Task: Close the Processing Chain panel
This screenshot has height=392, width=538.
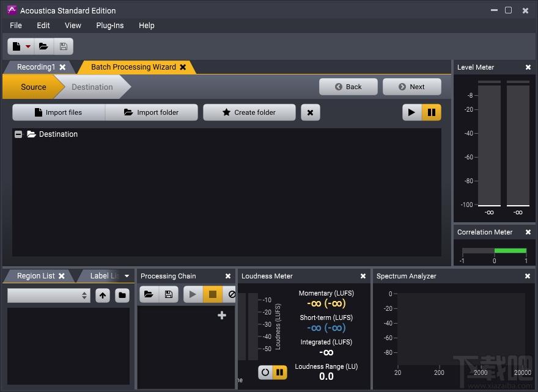Action: (x=228, y=276)
